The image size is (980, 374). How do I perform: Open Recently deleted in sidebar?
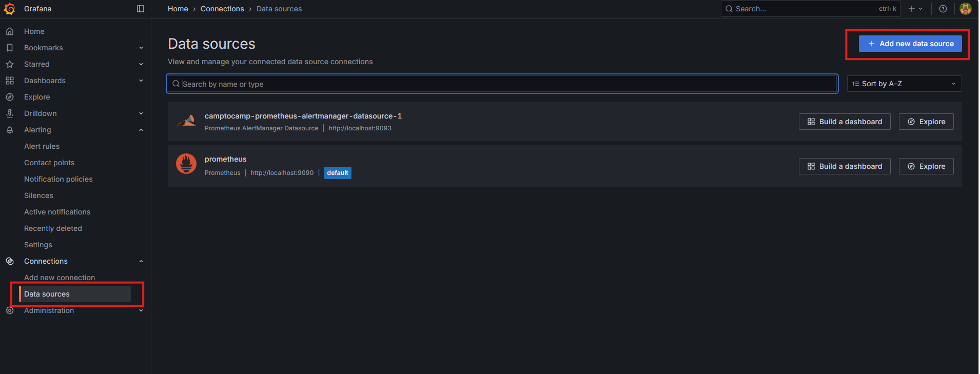click(53, 228)
